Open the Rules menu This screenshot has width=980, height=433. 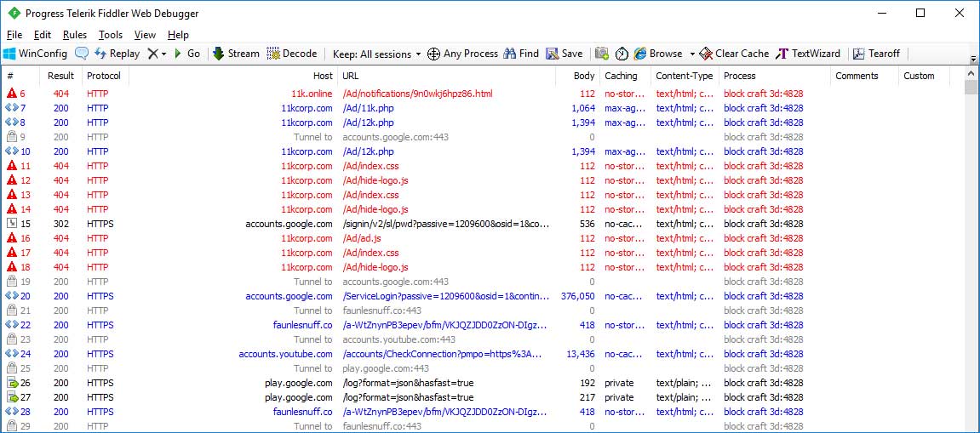click(75, 35)
